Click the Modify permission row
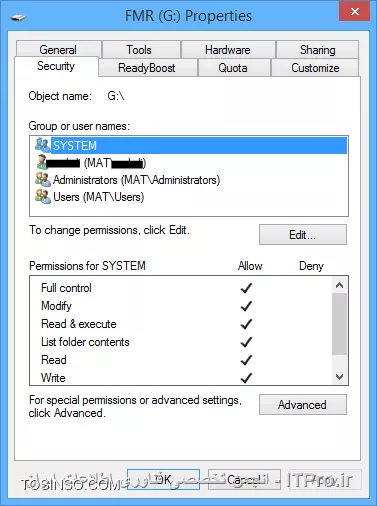377x506 pixels. pos(181,306)
